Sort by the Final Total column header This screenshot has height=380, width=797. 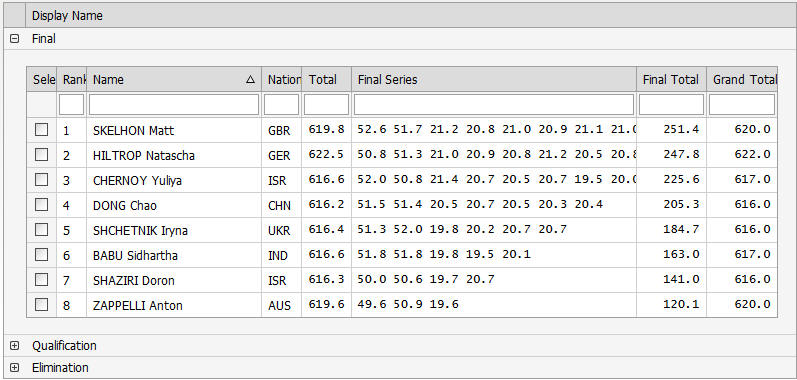click(x=671, y=79)
